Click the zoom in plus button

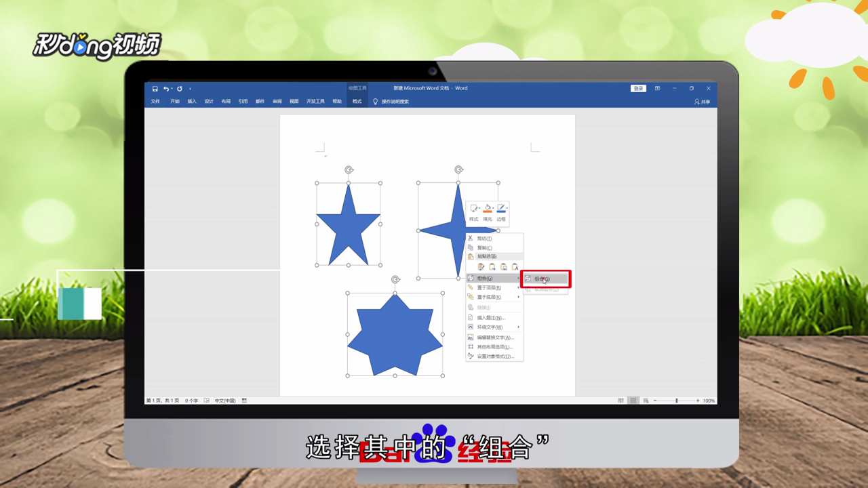point(698,401)
